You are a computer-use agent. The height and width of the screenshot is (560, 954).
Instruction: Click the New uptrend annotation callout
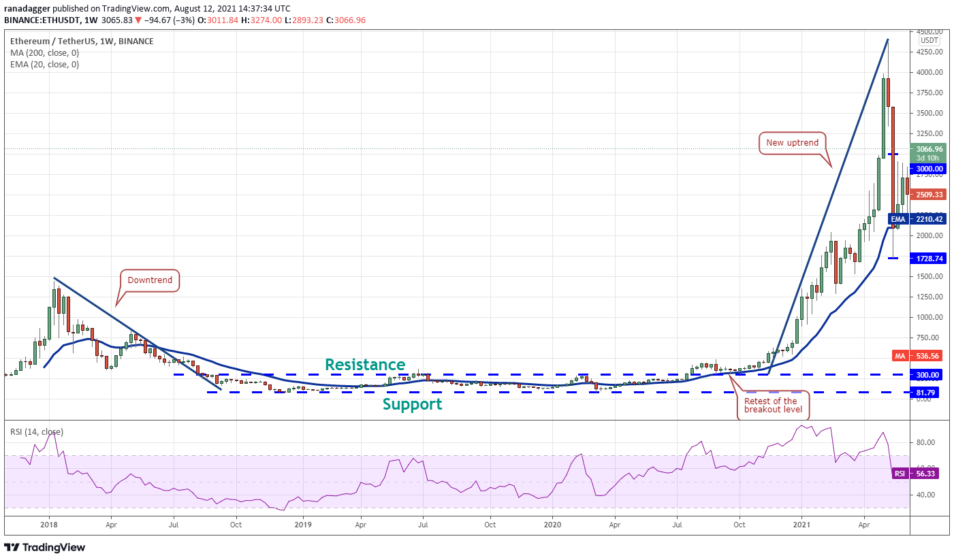(793, 143)
